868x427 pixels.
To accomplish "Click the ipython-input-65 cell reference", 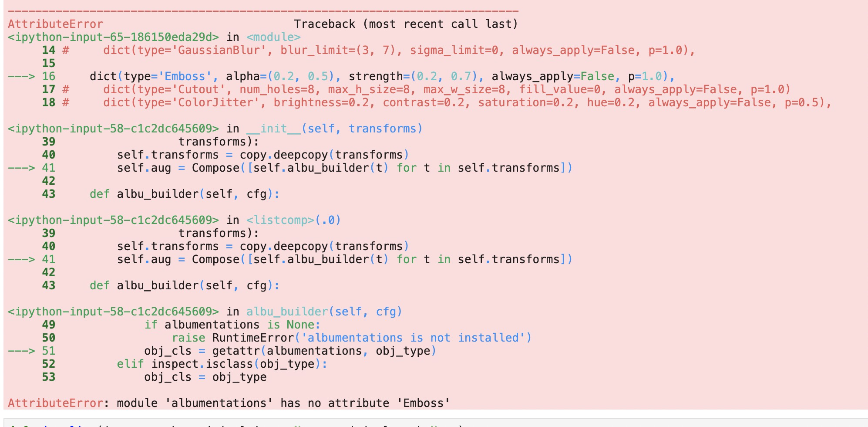I will 115,37.
